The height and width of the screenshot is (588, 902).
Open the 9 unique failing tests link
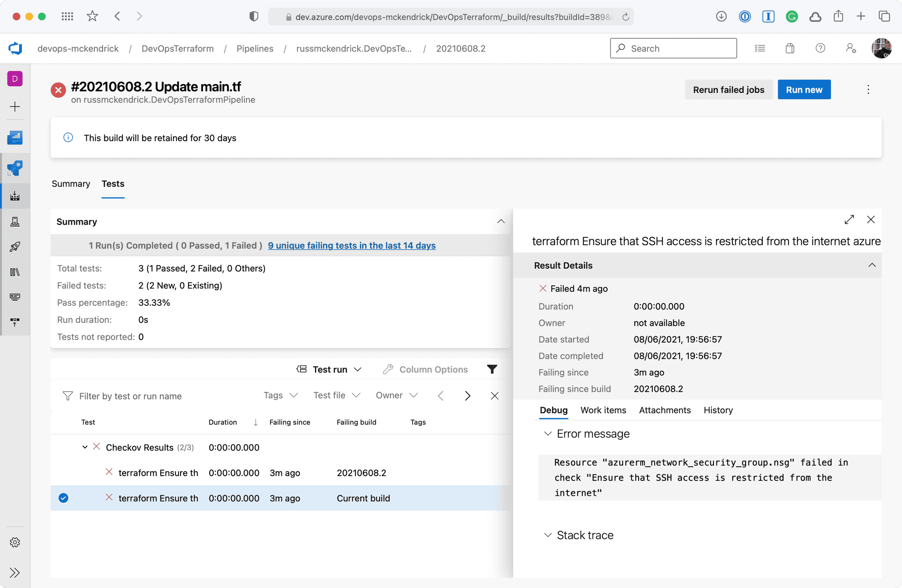(x=351, y=245)
